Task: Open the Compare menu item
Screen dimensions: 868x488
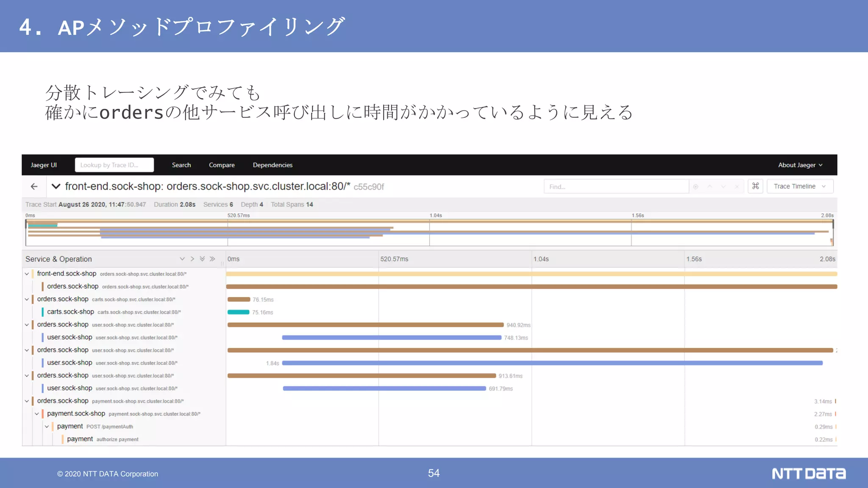Action: click(222, 165)
